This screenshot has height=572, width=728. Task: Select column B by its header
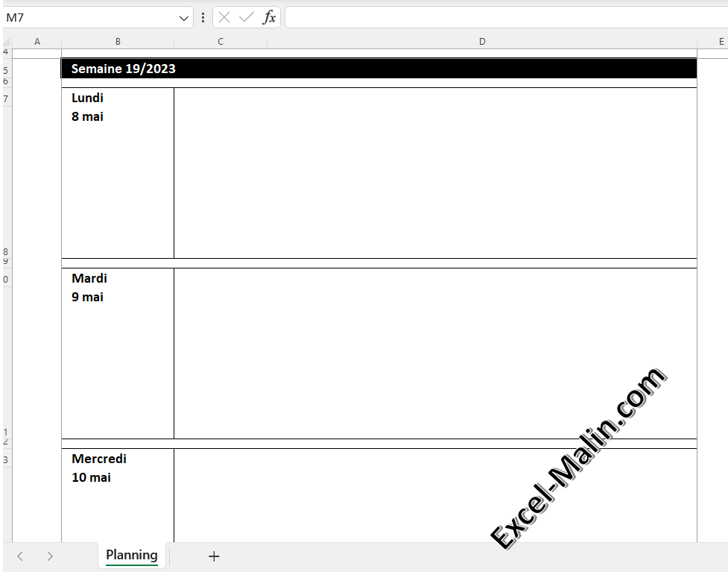(118, 42)
